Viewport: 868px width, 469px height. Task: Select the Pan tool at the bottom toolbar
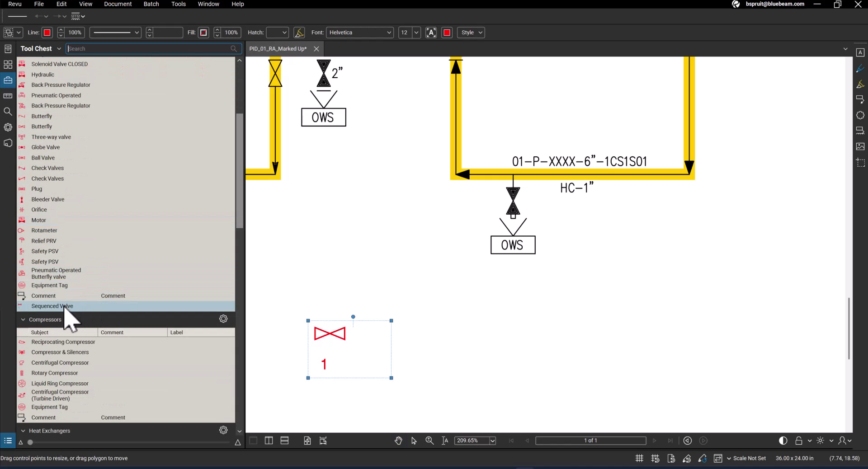click(398, 441)
